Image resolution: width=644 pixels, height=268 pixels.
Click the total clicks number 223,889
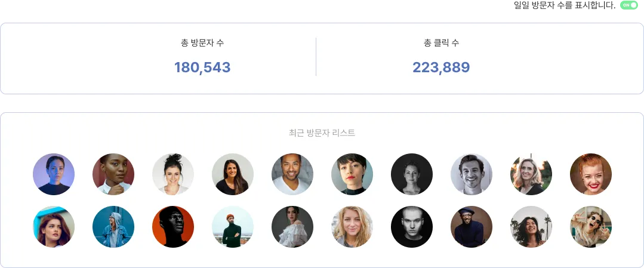[x=441, y=67]
